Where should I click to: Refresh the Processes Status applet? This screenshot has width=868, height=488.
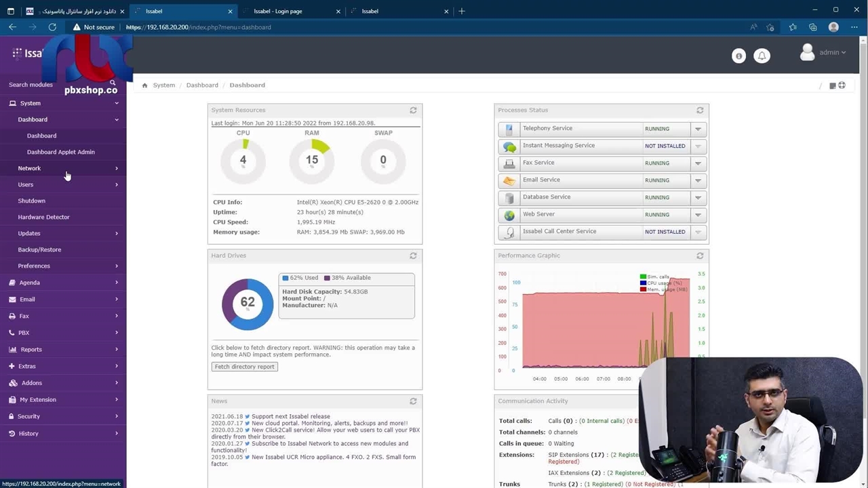click(700, 110)
